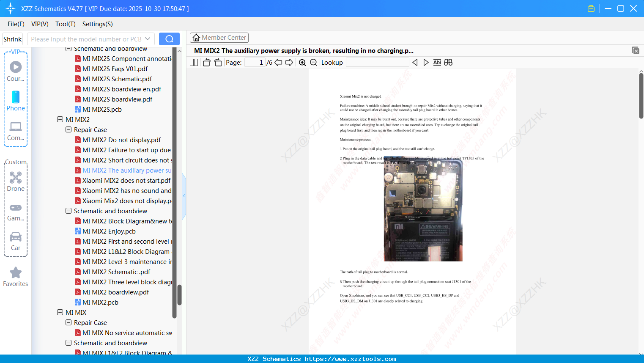The width and height of the screenshot is (644, 363).
Task: Open the Game console category
Action: point(16,212)
